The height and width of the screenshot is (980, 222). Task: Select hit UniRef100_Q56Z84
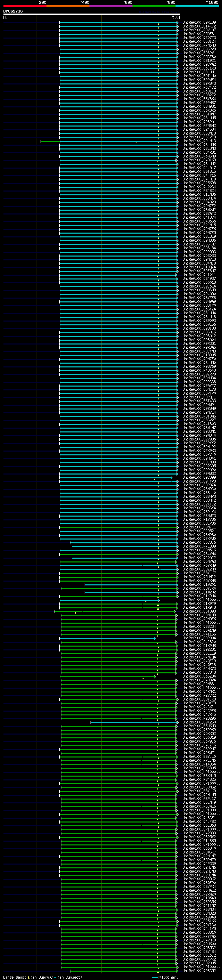pyautogui.click(x=199, y=677)
